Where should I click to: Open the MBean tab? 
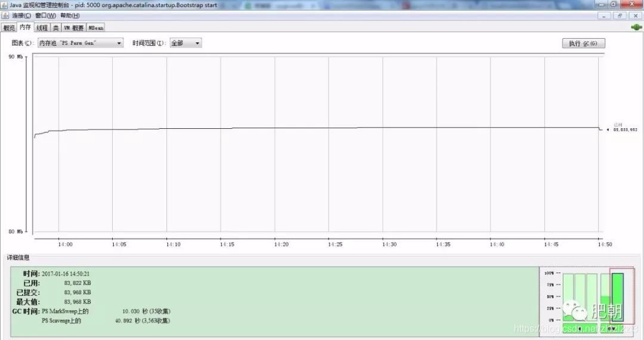(x=96, y=28)
